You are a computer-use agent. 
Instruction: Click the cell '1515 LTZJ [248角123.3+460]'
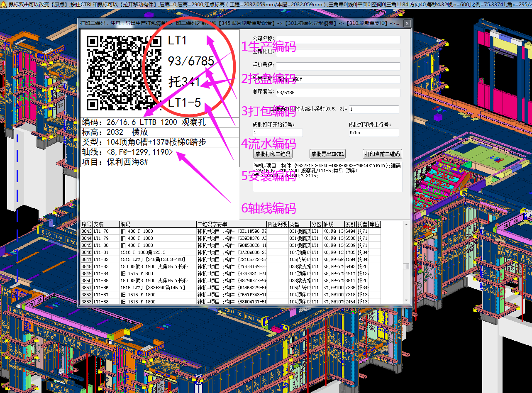pos(158,259)
